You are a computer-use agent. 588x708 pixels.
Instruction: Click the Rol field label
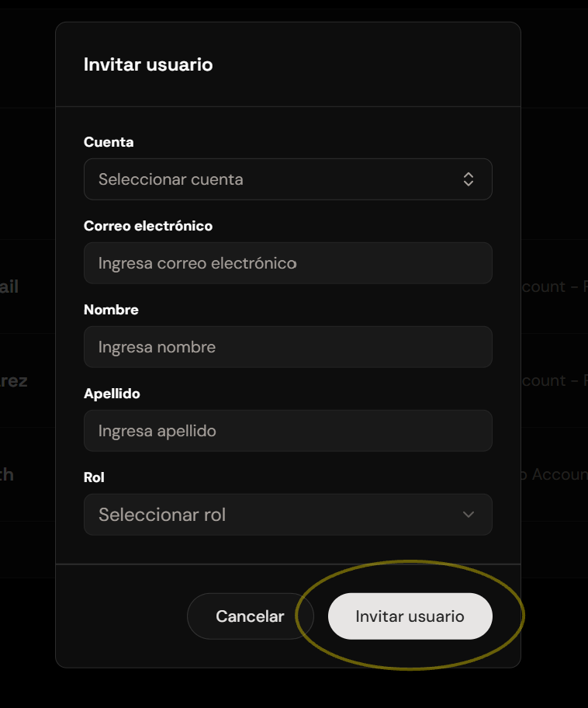[x=94, y=477]
